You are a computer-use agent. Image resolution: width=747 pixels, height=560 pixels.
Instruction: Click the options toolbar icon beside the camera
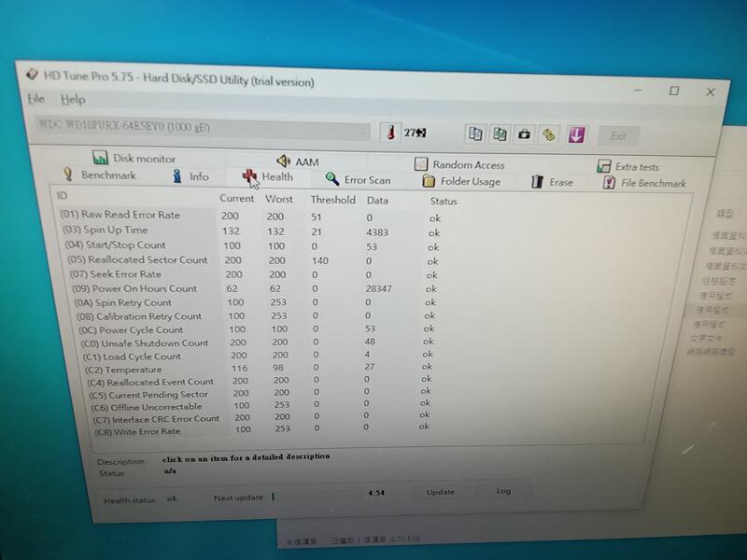click(x=549, y=135)
